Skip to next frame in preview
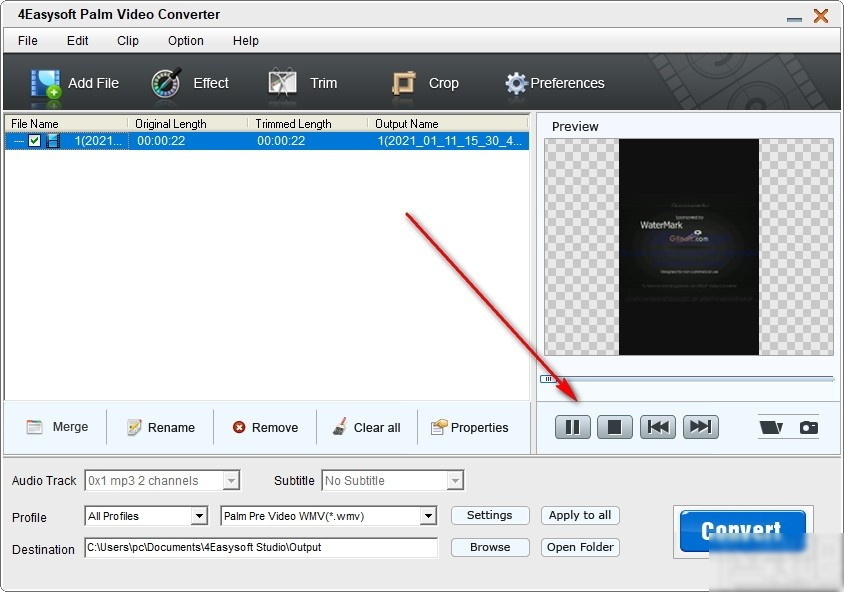The image size is (844, 592). (700, 427)
